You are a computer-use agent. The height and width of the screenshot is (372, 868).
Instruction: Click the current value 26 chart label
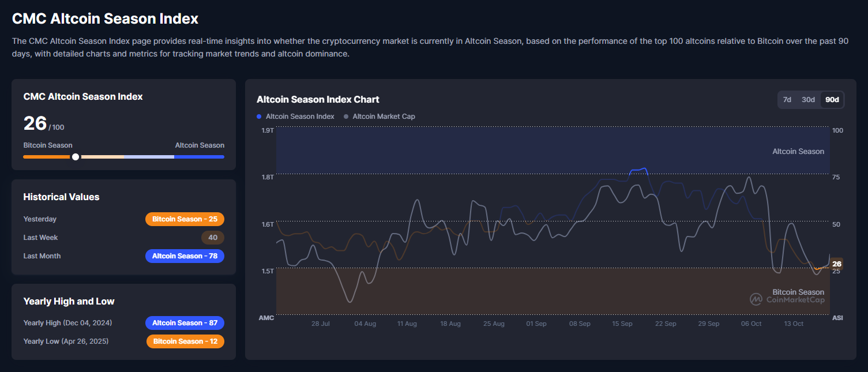(x=836, y=264)
